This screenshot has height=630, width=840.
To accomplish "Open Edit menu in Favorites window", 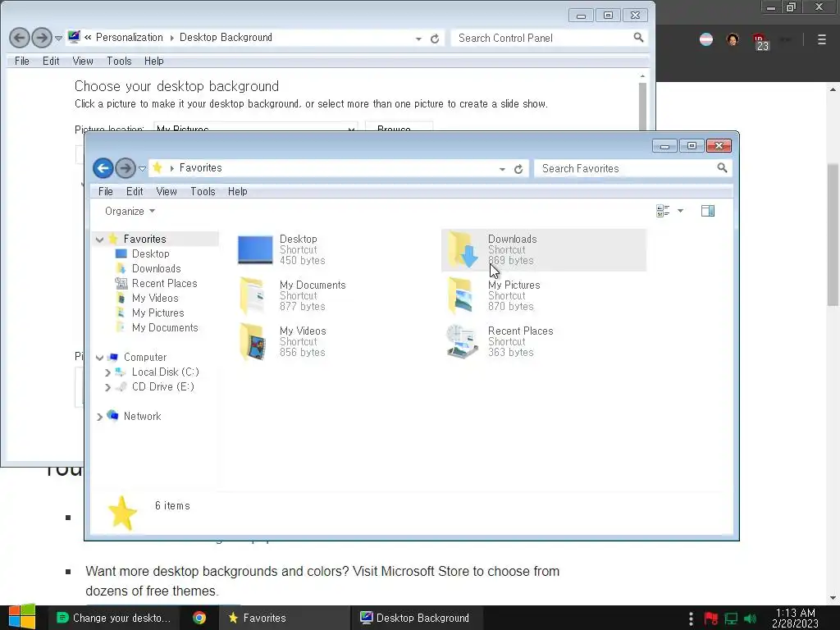I will click(x=135, y=191).
